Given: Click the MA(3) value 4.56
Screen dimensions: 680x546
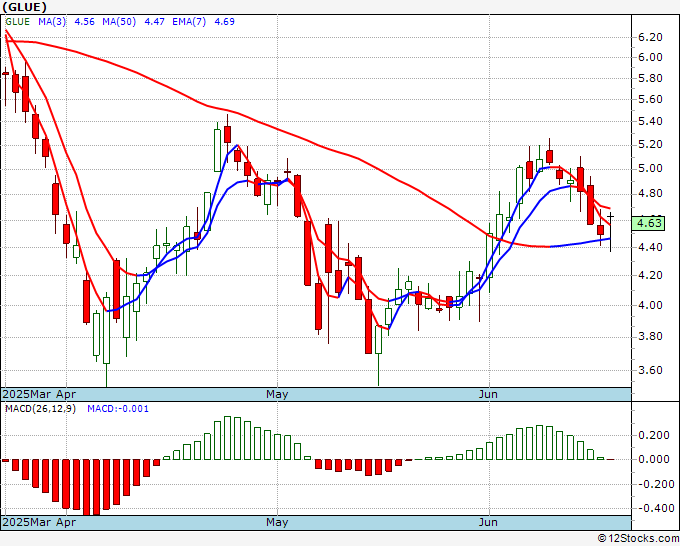Looking at the screenshot, I should point(85,22).
